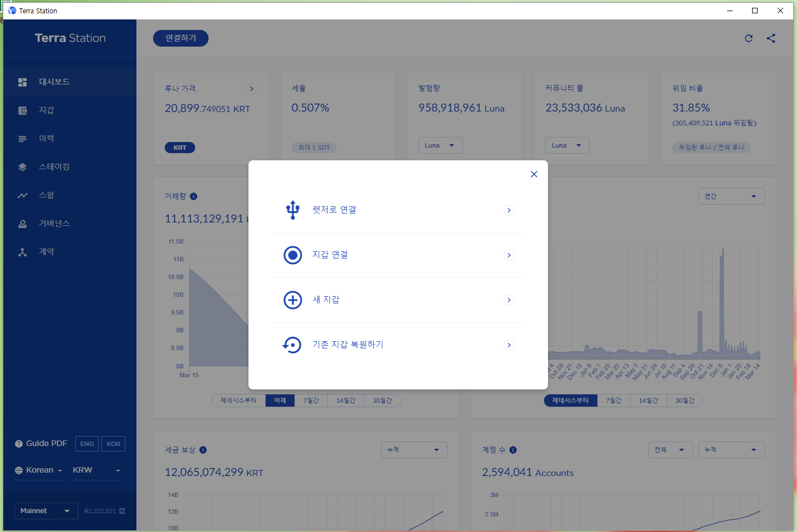Select 7일간 range in right chart
The height and width of the screenshot is (532, 797).
(614, 401)
